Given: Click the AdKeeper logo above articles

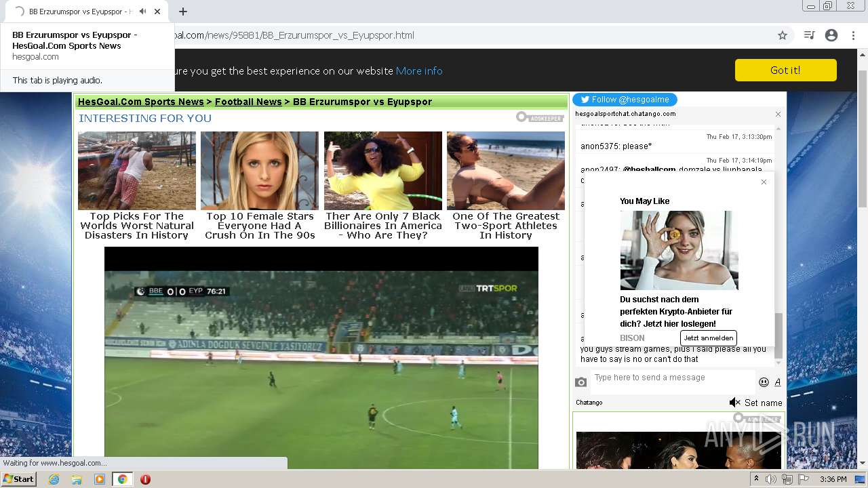Looking at the screenshot, I should 540,117.
